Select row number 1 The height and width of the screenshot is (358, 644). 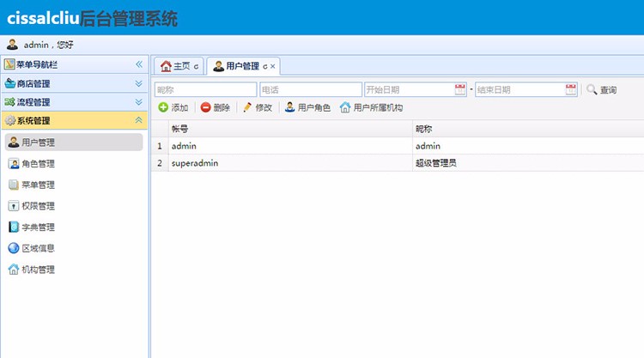coord(160,146)
